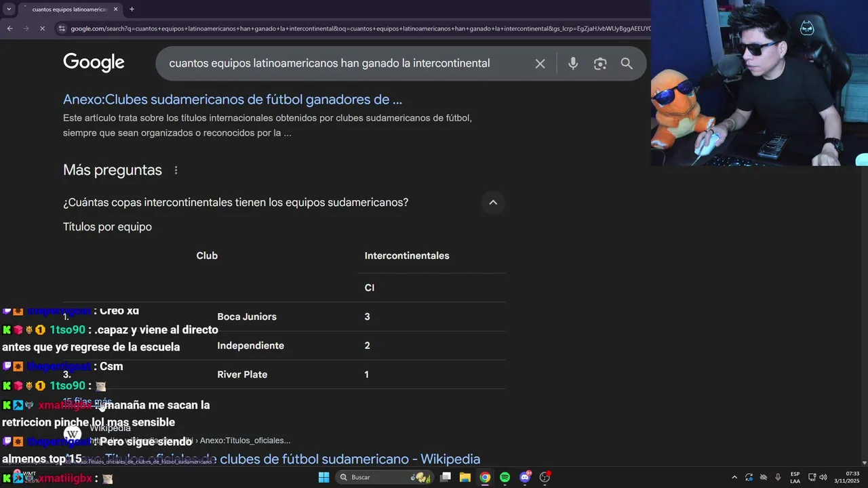The width and height of the screenshot is (868, 488).
Task: Open the tab search dropdown arrow
Action: (x=9, y=9)
